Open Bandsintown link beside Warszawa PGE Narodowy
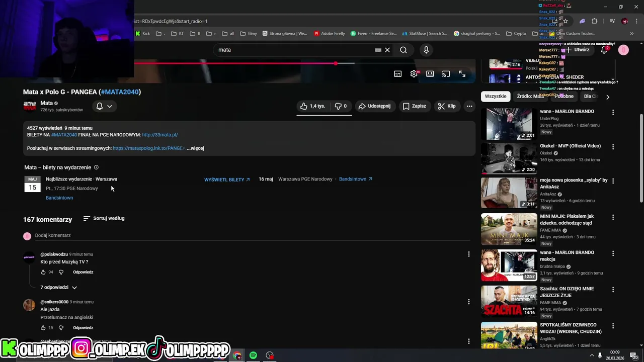Screen dimensions: 644x362 pyautogui.click(x=356, y=179)
